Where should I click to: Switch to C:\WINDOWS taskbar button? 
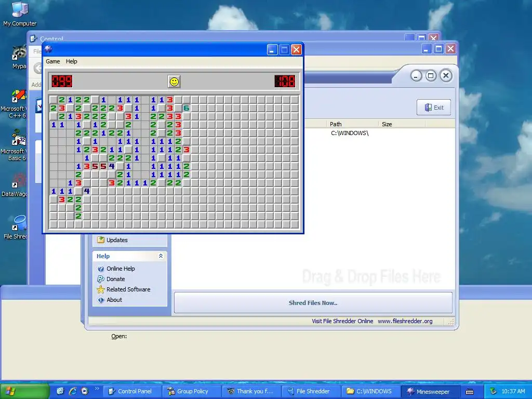pos(370,391)
